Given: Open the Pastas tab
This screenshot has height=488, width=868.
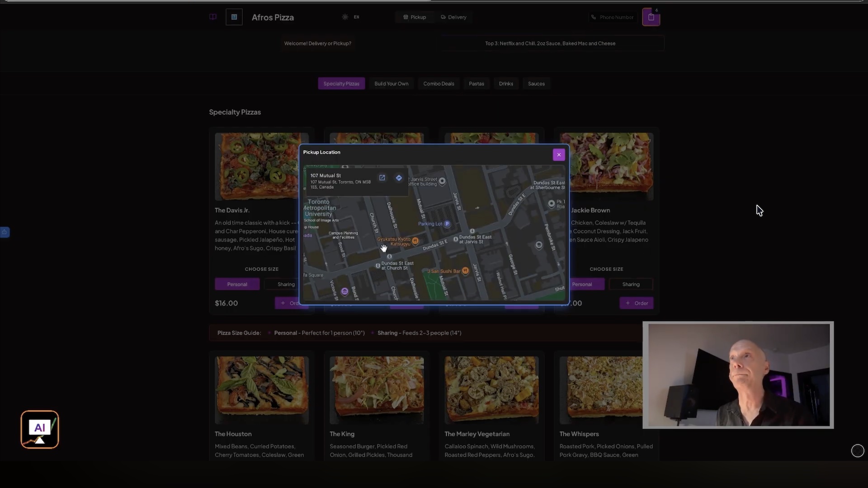Looking at the screenshot, I should (476, 84).
